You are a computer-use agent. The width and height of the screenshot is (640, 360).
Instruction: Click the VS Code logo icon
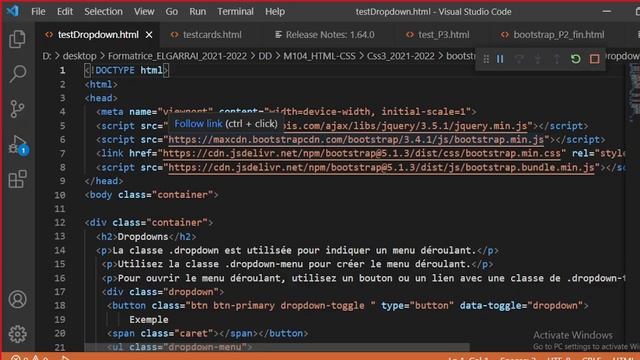13,11
